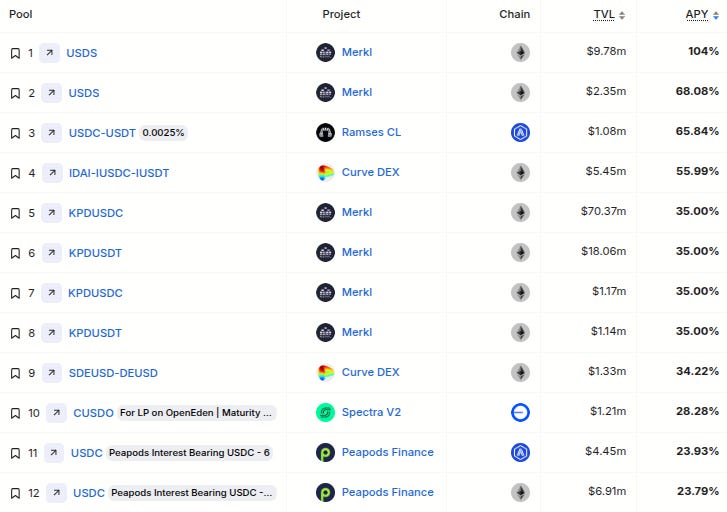
Task: Click the 0.0025% fee tag on USDC-USDT
Action: 163,133
